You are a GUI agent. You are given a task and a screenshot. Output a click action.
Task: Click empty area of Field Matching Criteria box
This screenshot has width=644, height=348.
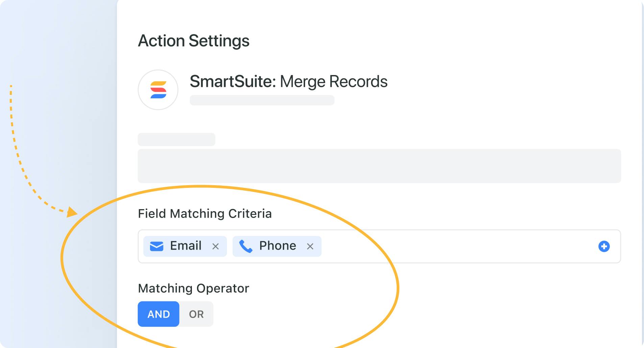(456, 246)
